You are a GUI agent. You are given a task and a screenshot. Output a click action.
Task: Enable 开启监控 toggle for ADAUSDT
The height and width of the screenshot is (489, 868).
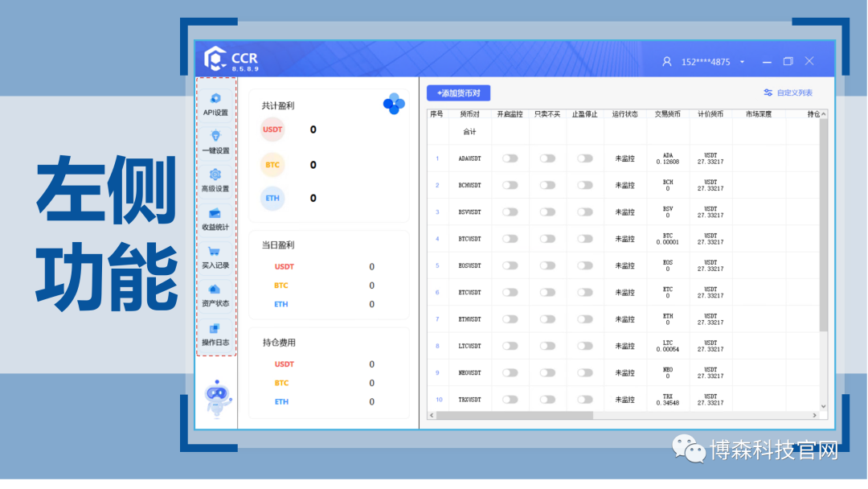click(510, 158)
